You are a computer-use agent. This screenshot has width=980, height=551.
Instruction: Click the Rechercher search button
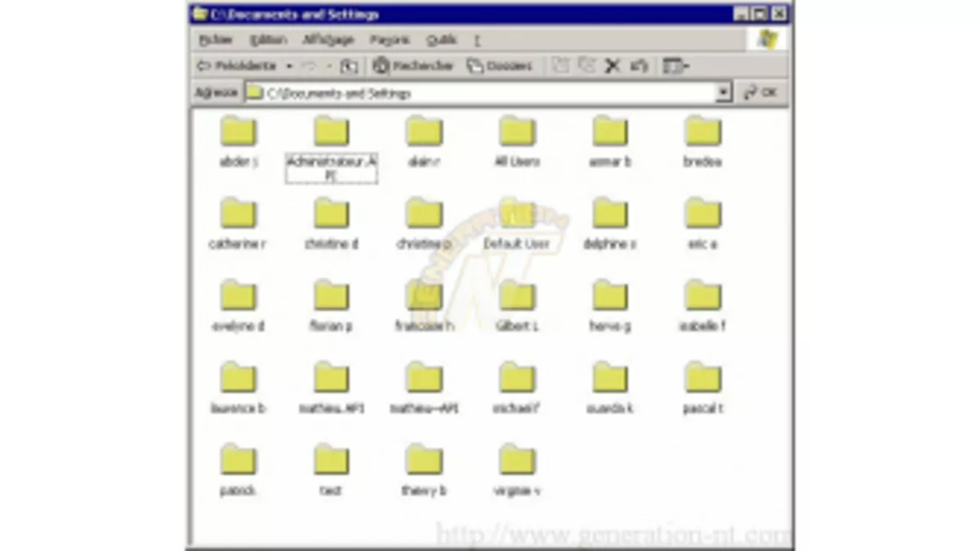click(412, 66)
